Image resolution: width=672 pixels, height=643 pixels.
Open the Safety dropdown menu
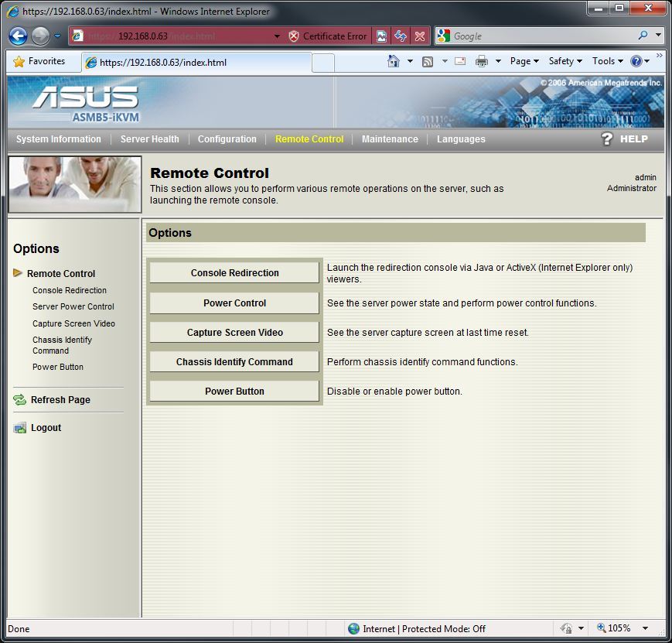(x=565, y=61)
